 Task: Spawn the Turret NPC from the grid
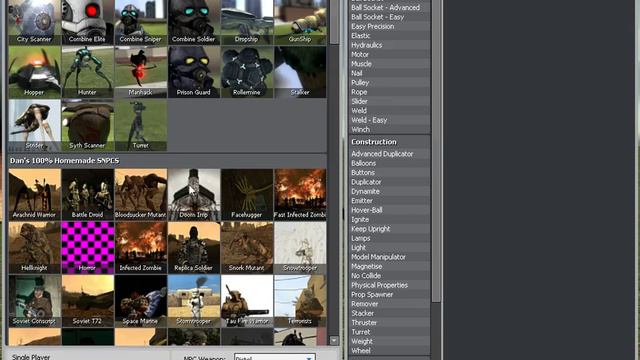pos(140,125)
